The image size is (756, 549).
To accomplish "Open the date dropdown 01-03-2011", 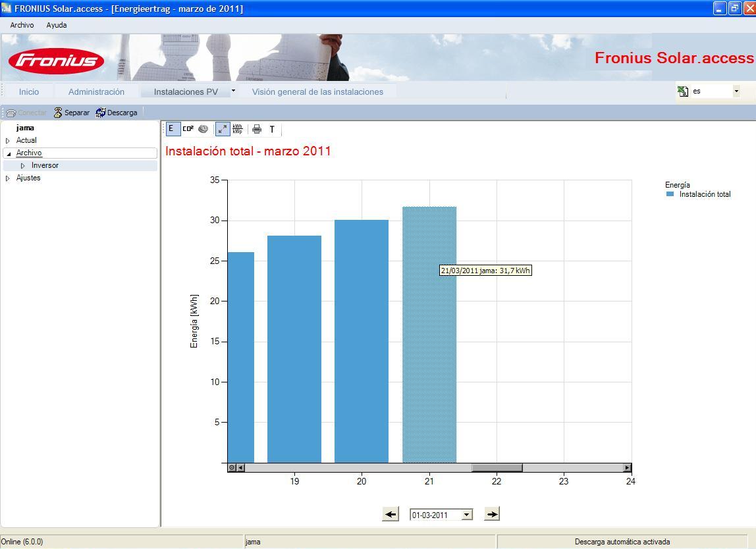I will point(466,515).
